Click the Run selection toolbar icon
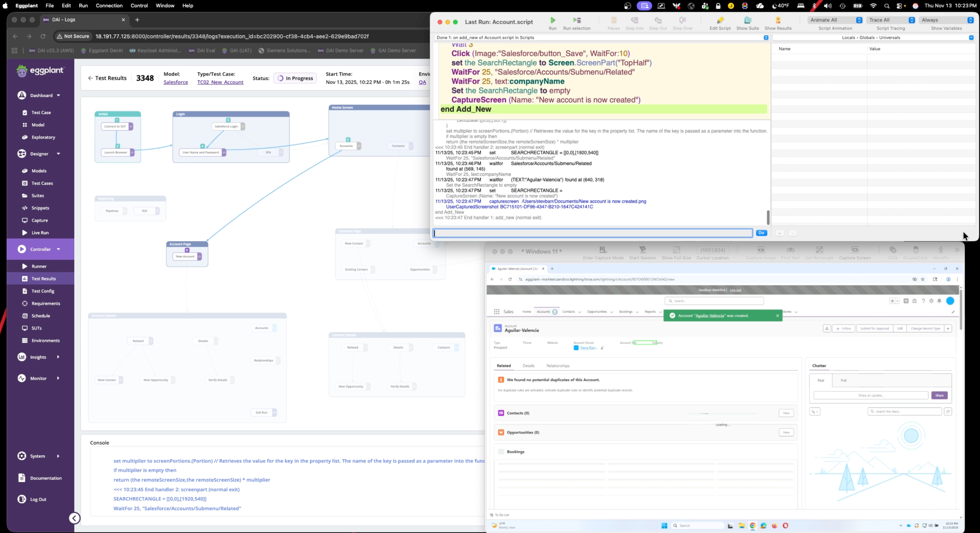Image resolution: width=980 pixels, height=533 pixels. 577,20
